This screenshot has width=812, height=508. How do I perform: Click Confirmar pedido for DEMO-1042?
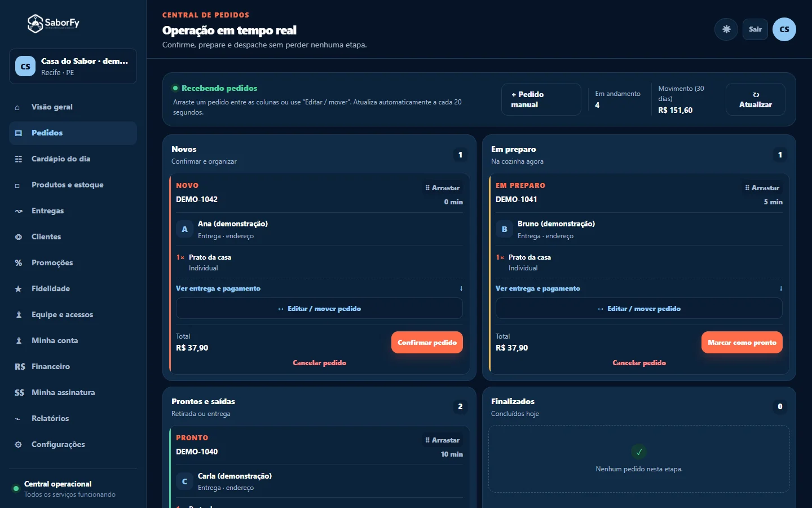pos(427,343)
